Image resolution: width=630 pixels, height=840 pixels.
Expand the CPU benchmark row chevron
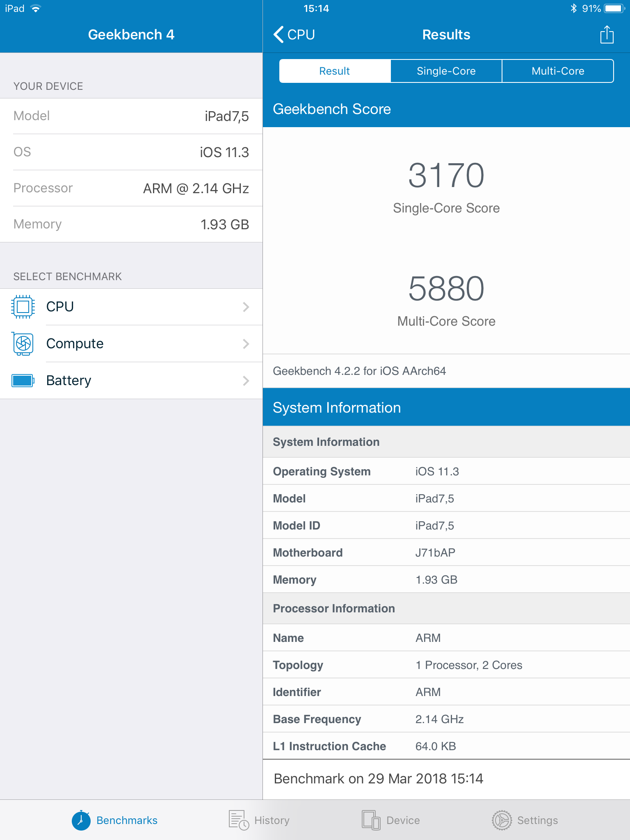tap(246, 307)
